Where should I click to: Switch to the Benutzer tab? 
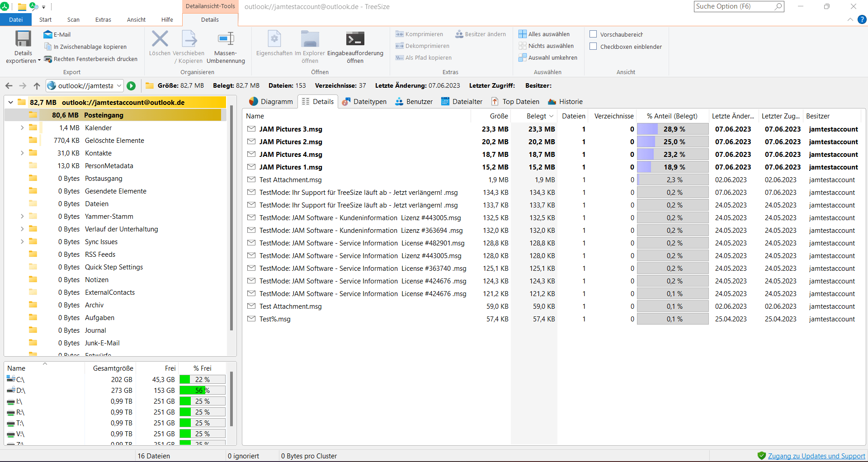pos(414,102)
